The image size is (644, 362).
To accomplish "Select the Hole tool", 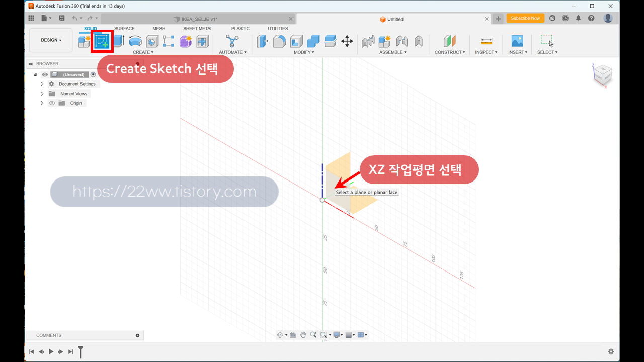I will coord(152,41).
